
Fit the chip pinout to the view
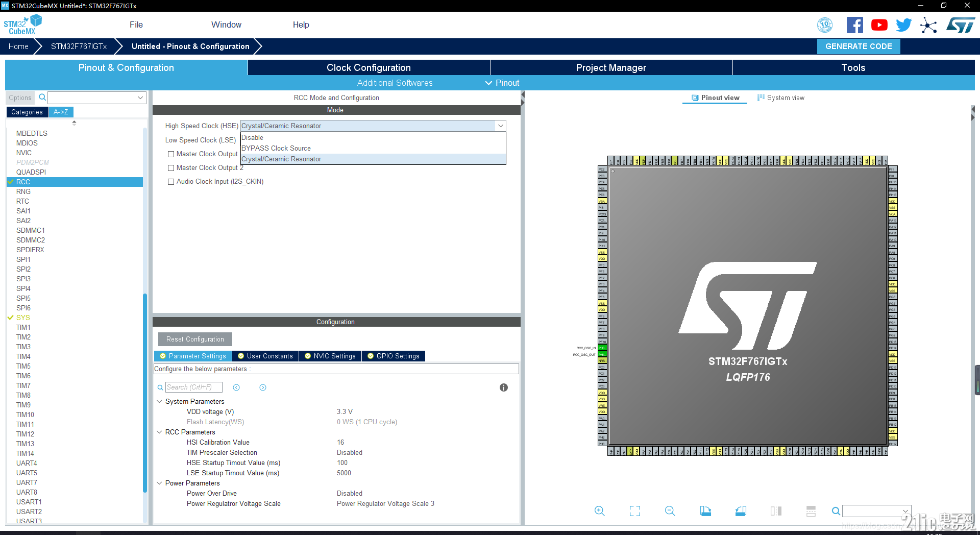pos(635,511)
